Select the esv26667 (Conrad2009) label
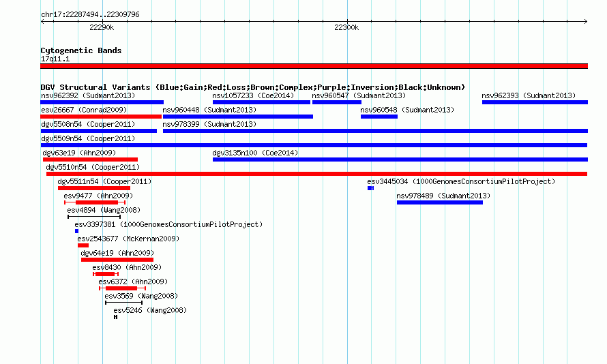This screenshot has height=364, width=607. click(84, 110)
